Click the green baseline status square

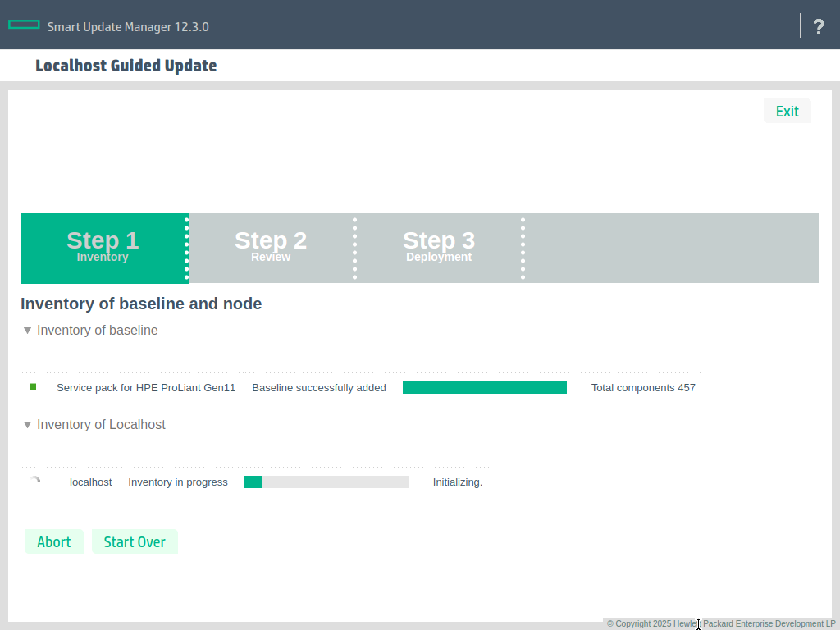[33, 387]
